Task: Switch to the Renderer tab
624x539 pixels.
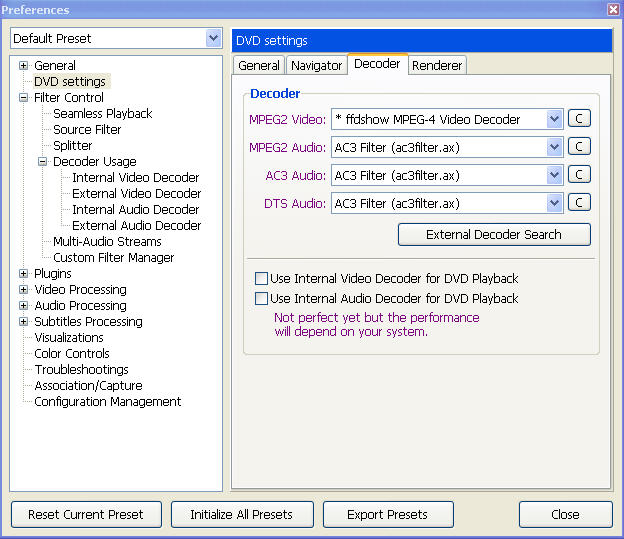Action: [x=437, y=66]
